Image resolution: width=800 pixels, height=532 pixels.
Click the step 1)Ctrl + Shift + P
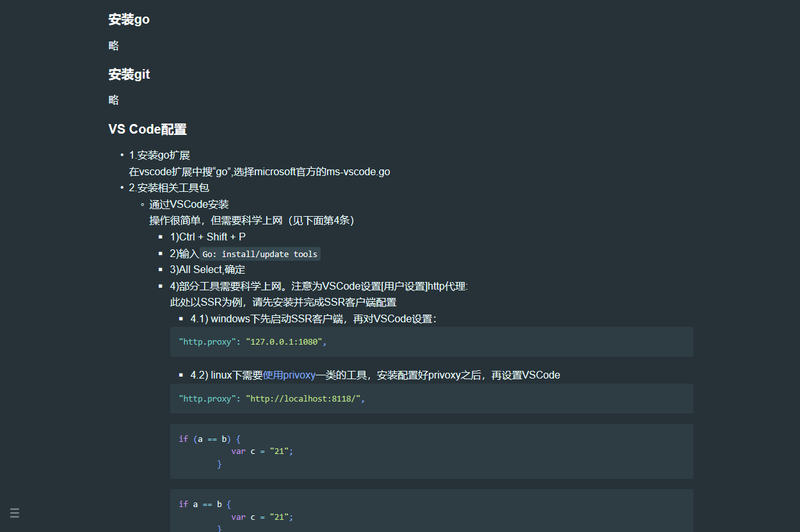208,237
